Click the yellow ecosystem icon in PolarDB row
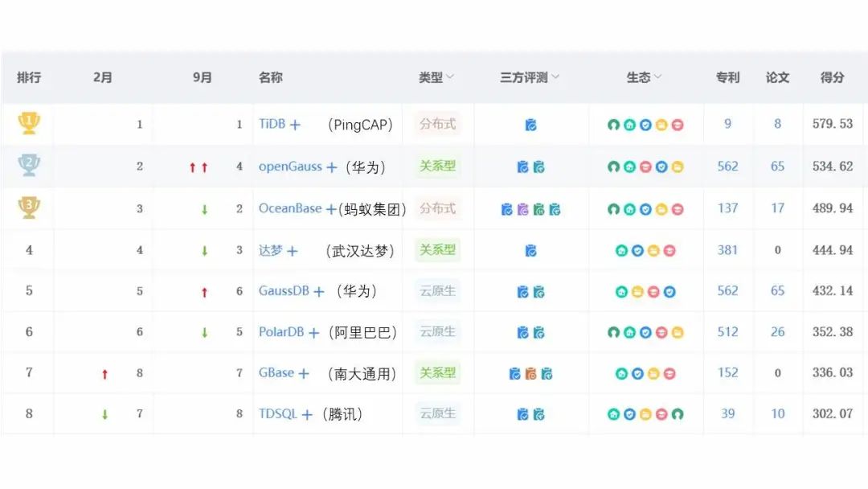 677,333
